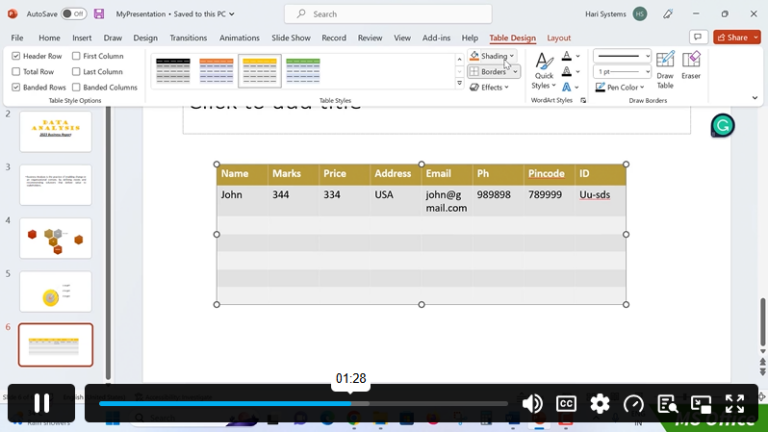
Task: Toggle the AutoSave switch
Action: pyautogui.click(x=73, y=14)
